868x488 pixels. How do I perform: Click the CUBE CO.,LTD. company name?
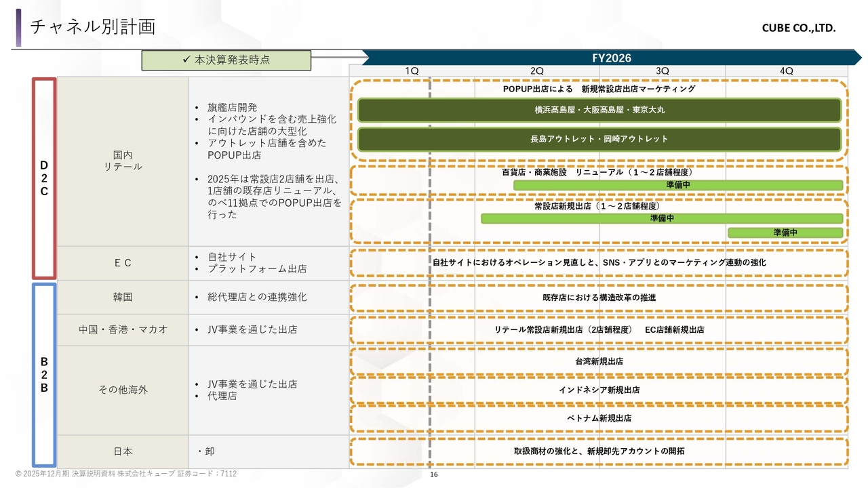coord(799,28)
